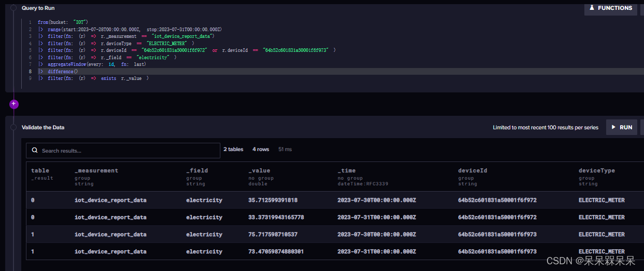Click the table column header
This screenshot has width=644, height=271.
point(40,170)
